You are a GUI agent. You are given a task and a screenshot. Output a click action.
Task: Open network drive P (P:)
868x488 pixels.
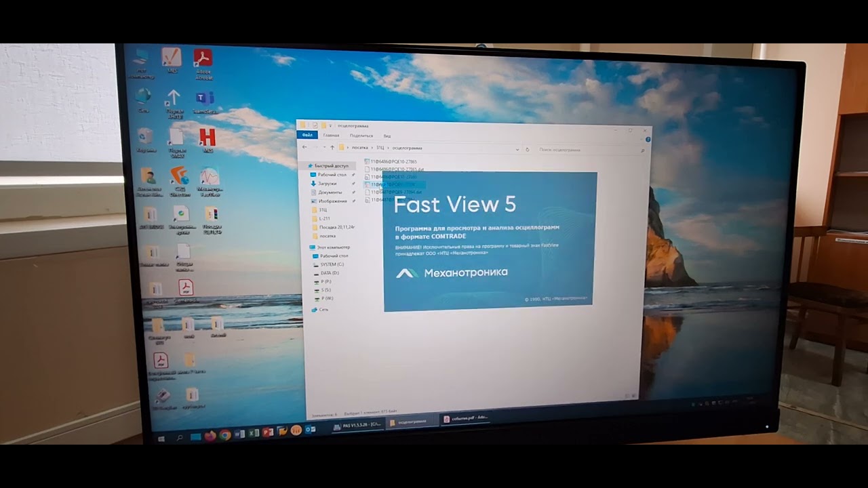(322, 282)
